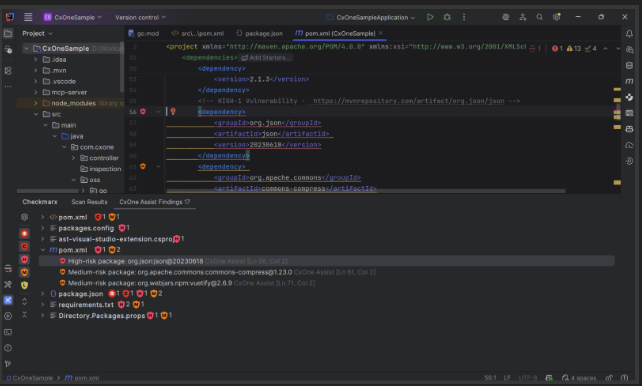Image resolution: width=642 pixels, height=386 pixels.
Task: Go to next highlighted error arrow
Action: coord(618,48)
